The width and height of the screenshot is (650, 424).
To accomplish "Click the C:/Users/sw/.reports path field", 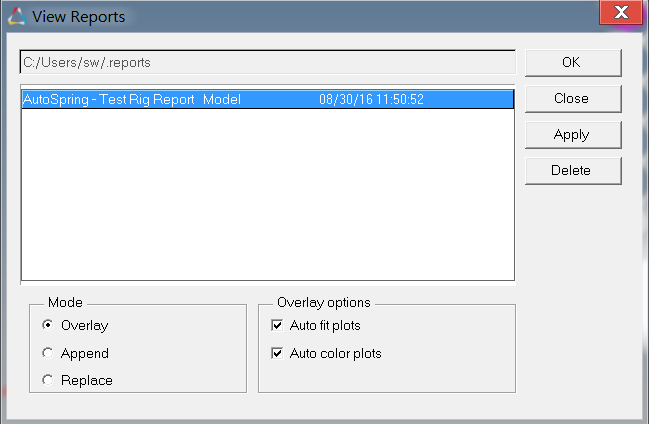I will 268,62.
